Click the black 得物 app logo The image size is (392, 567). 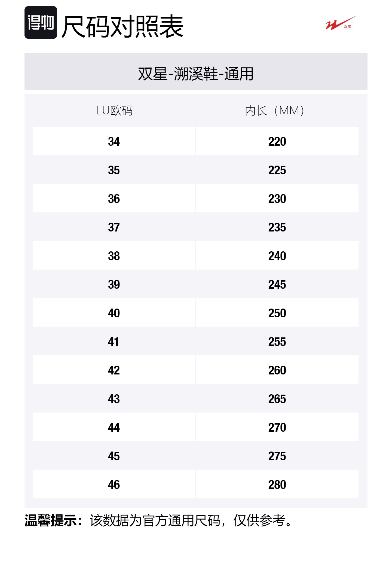click(41, 22)
